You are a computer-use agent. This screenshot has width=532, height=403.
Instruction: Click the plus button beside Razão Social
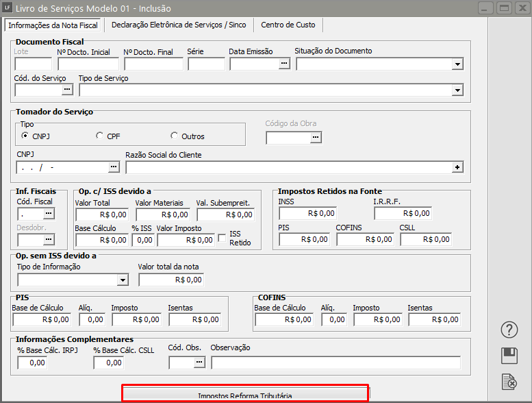(x=457, y=167)
